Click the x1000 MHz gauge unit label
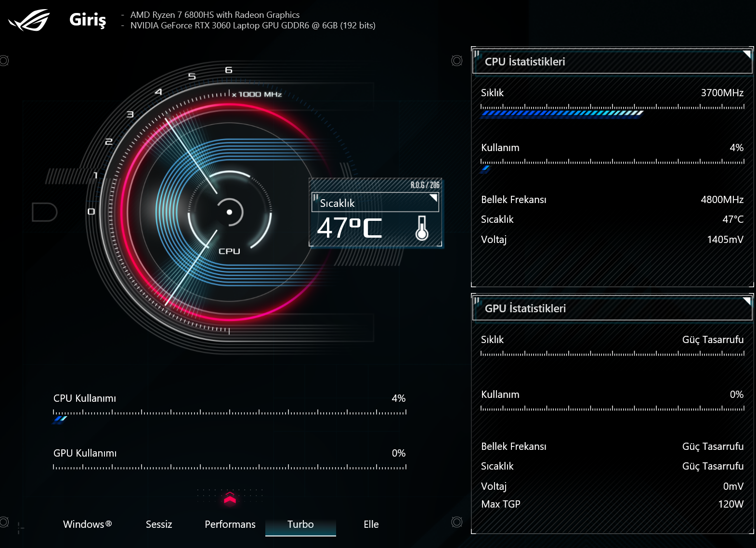Screen dimensions: 756x548 click(257, 94)
